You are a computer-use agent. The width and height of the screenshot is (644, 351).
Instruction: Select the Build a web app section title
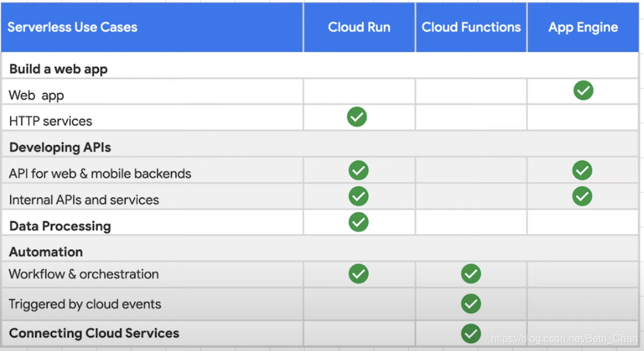coord(59,69)
